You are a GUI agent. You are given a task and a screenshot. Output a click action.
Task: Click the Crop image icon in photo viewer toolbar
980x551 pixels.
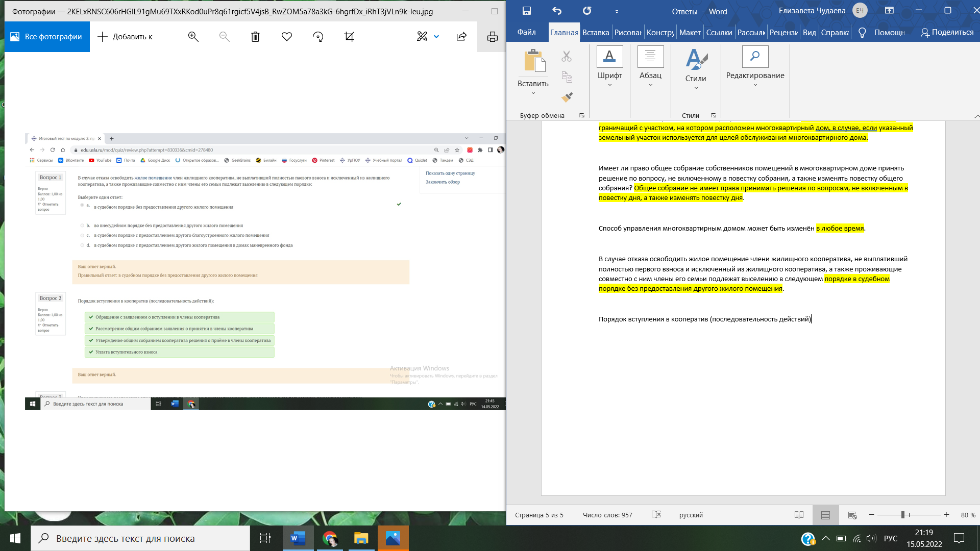349,36
